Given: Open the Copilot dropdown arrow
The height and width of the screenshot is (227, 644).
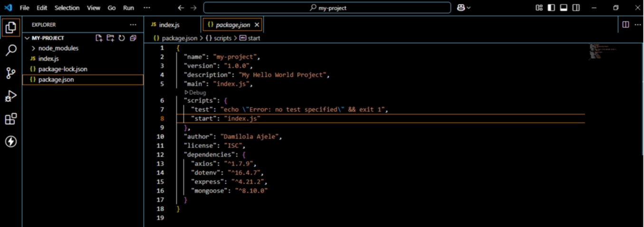Looking at the screenshot, I should tap(469, 8).
